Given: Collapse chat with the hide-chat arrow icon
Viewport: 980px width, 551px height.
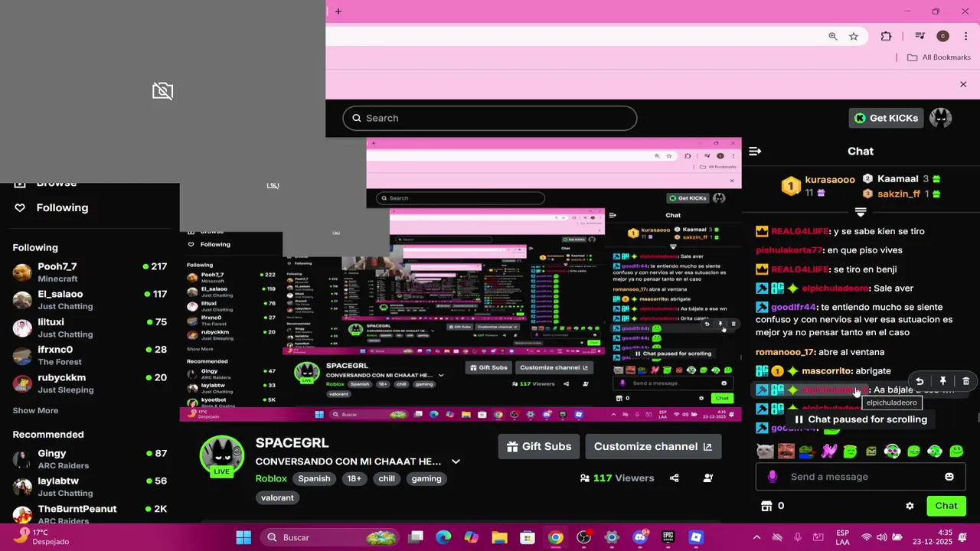Looking at the screenshot, I should click(755, 152).
